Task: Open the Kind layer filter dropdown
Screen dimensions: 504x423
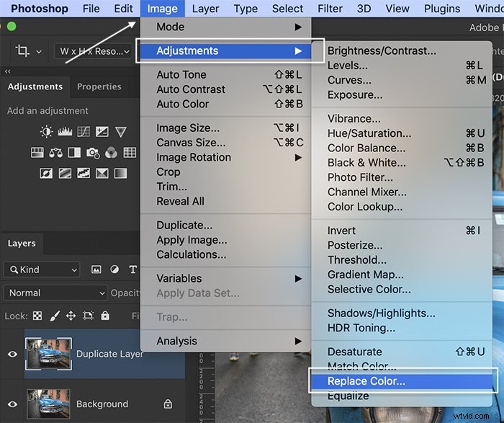Action: point(42,270)
